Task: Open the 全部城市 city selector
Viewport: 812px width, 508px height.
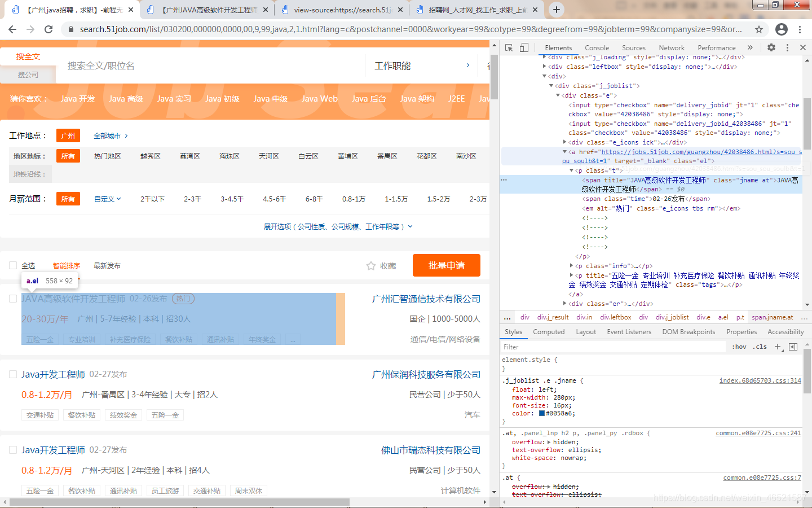Action: point(111,135)
